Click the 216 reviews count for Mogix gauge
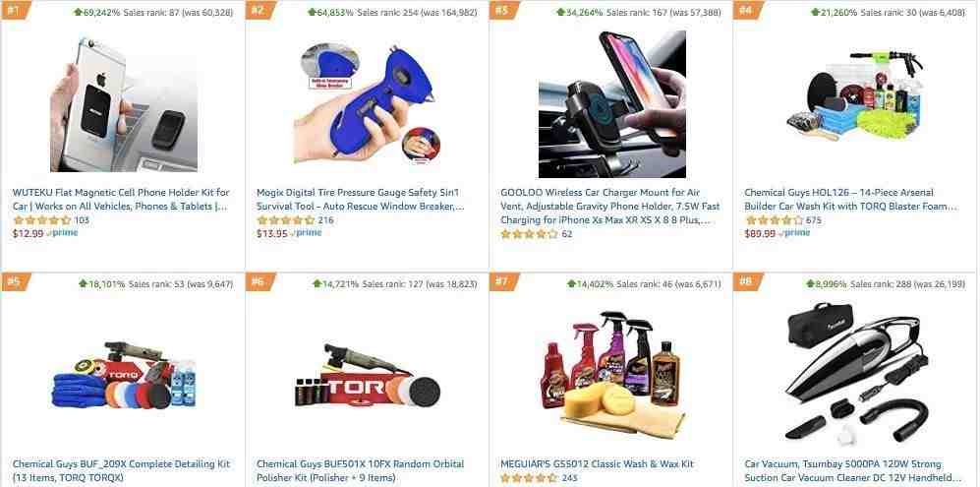This screenshot has height=487, width=980. tap(325, 220)
